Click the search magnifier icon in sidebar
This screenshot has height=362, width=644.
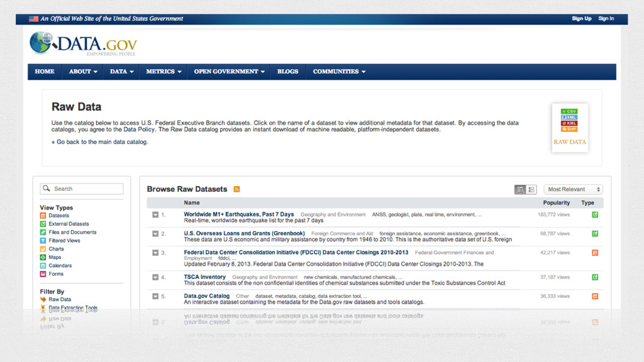pyautogui.click(x=47, y=189)
